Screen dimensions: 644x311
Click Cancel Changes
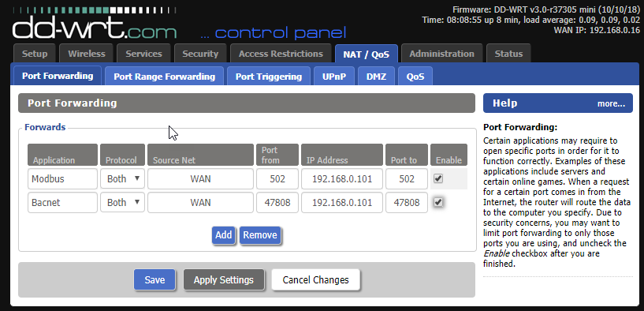pos(315,279)
